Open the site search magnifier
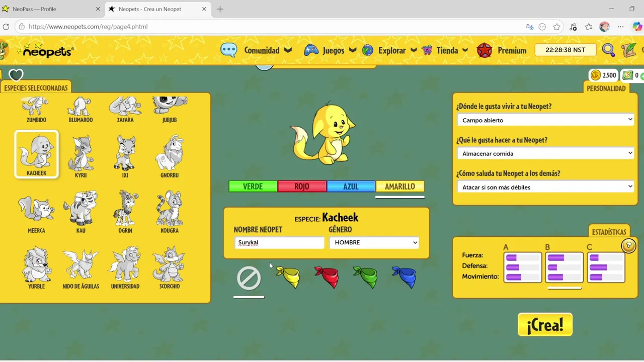Screen dimensions: 644x362 [x=608, y=50]
